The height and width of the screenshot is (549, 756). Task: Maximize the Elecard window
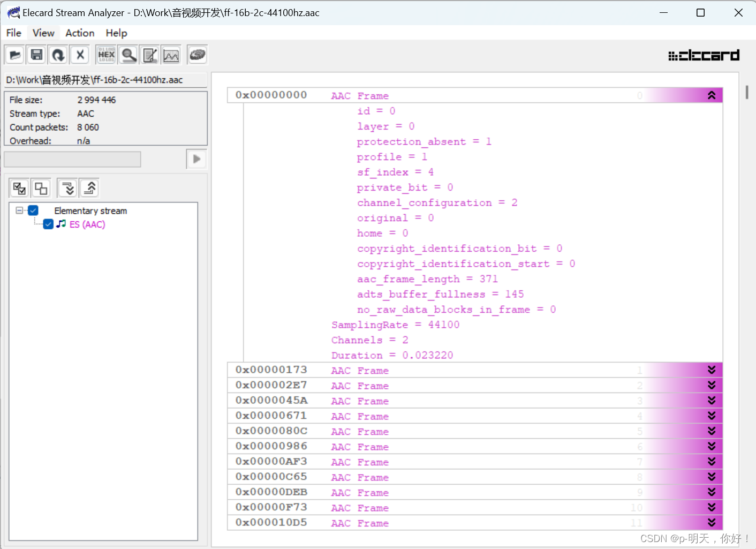click(700, 12)
